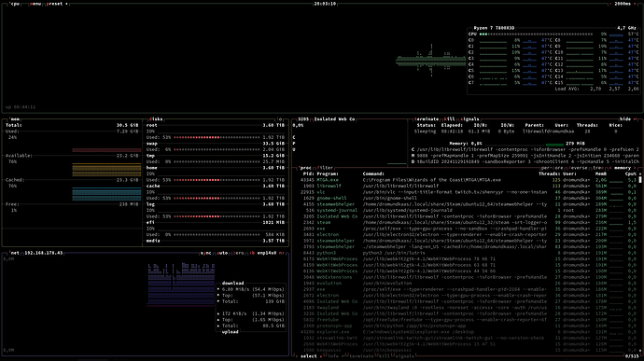Toggle the net box label
644x361 pixels.
point(14,253)
